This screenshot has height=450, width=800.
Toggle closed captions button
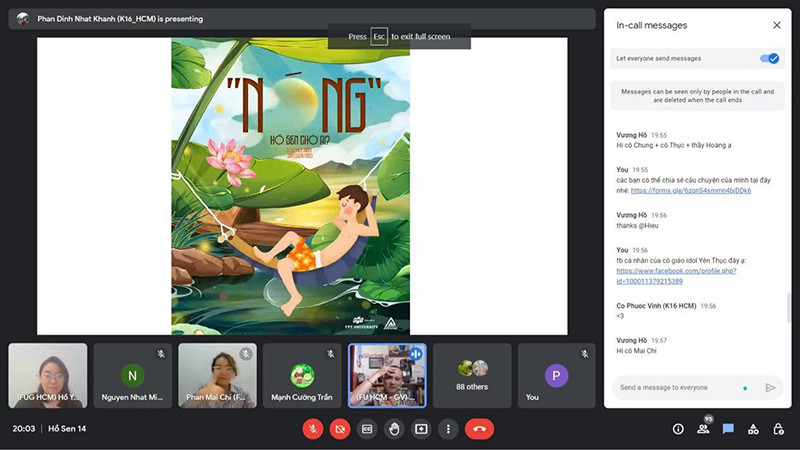pyautogui.click(x=367, y=428)
